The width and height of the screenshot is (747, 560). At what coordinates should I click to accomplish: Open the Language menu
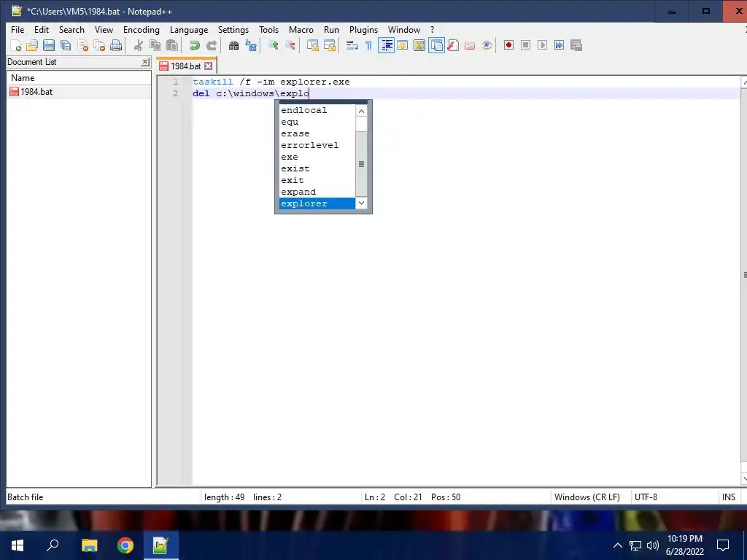coord(189,29)
